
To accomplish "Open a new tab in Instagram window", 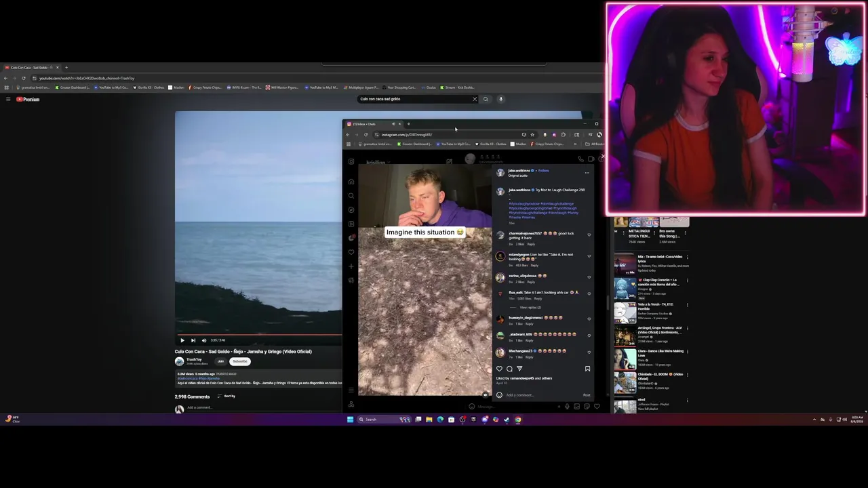I will [408, 124].
